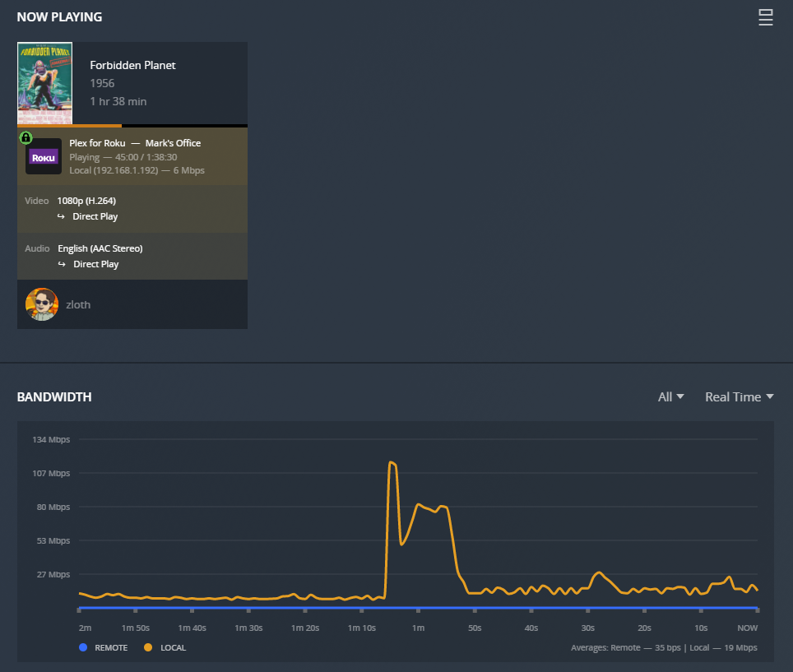793x672 pixels.
Task: Click the Now Playing section header
Action: [59, 17]
